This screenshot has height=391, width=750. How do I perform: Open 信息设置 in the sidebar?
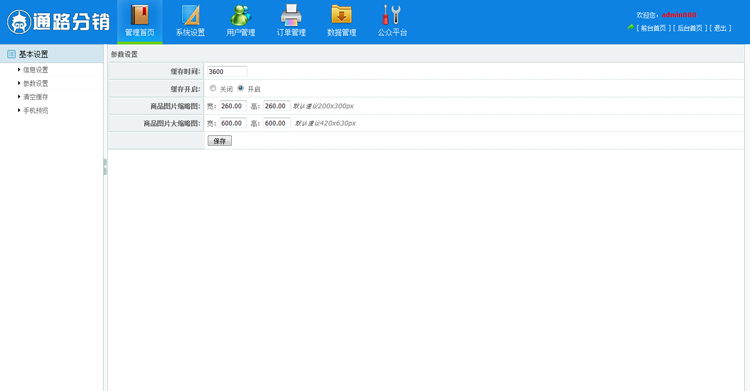click(35, 70)
